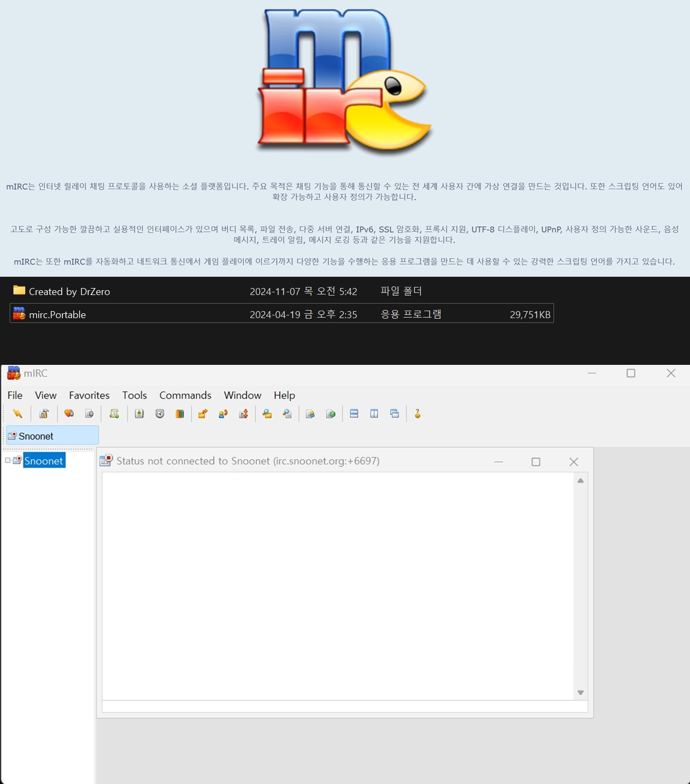Click the 29,751KB file size cell

pos(530,314)
